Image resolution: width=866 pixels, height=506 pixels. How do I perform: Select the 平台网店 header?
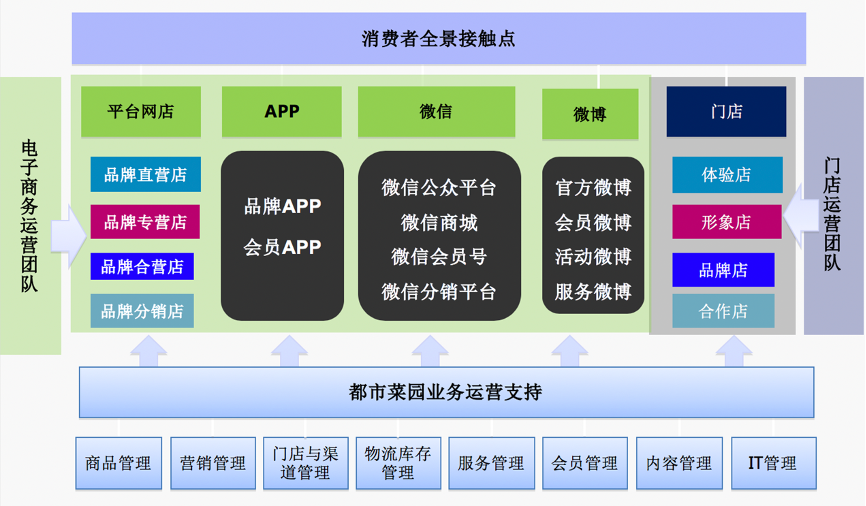(141, 111)
